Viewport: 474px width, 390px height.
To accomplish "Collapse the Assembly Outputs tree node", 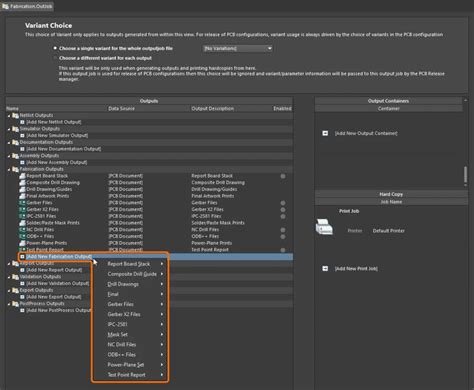I will (x=9, y=156).
